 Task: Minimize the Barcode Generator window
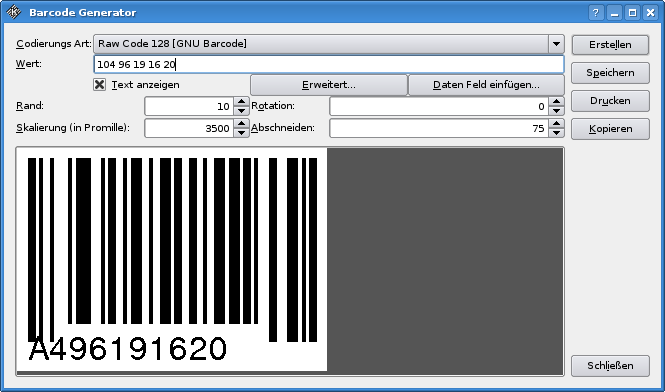point(614,13)
